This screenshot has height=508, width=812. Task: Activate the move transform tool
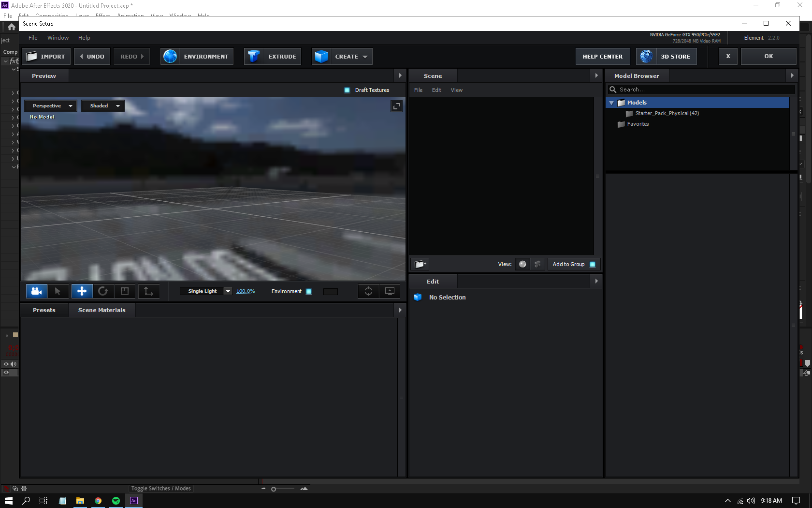coord(82,291)
